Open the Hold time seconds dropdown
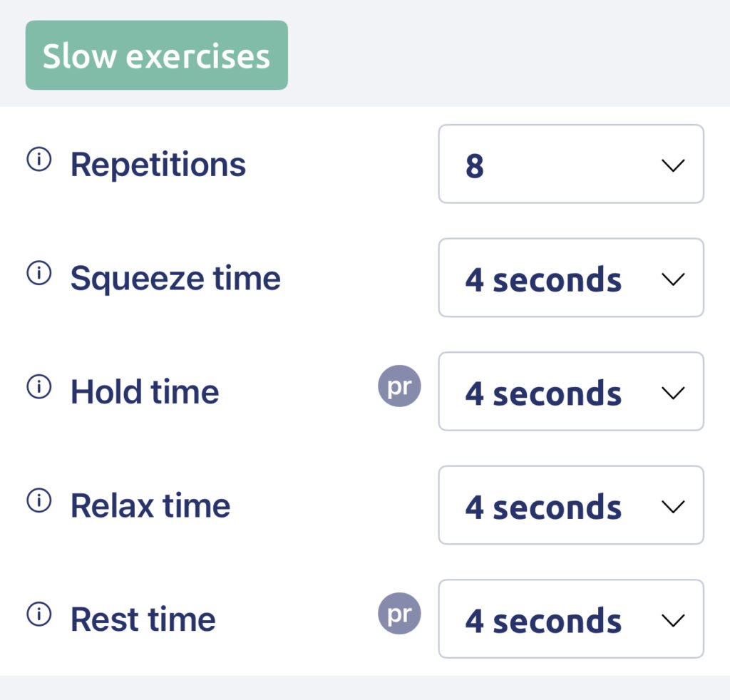Screen dimensions: 730x700 click(x=570, y=391)
